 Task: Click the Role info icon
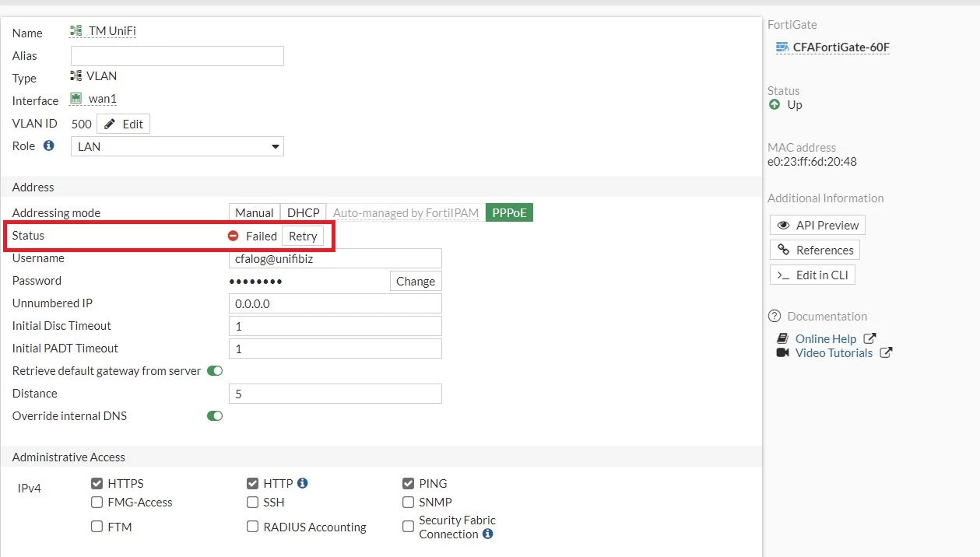point(49,145)
